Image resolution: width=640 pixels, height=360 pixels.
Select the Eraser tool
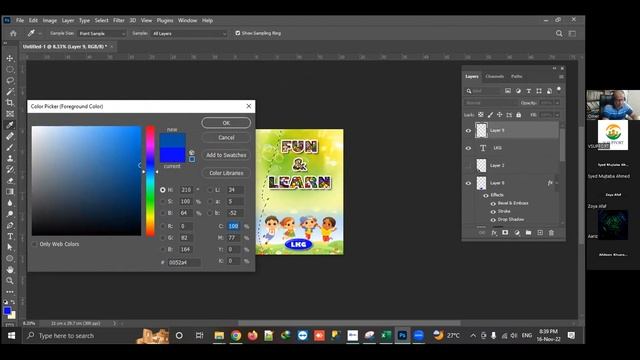coord(10,180)
